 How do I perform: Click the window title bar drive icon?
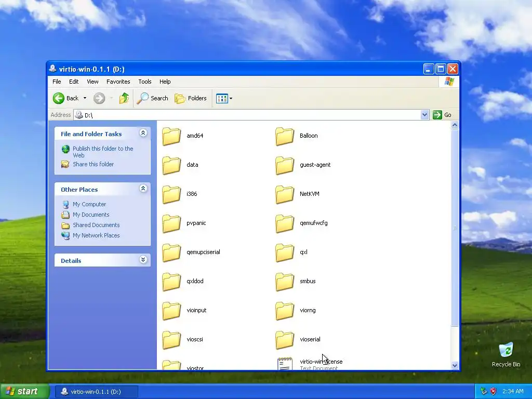[x=52, y=69]
